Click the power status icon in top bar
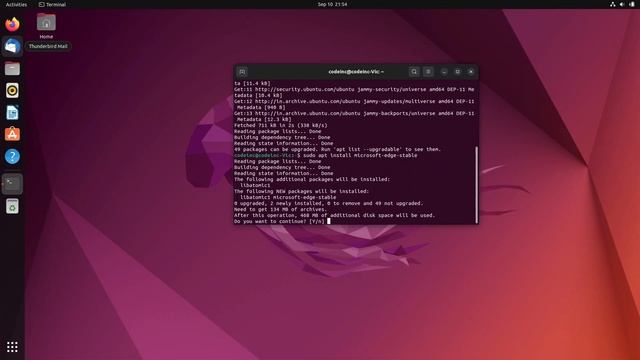Image resolution: width=640 pixels, height=360 pixels. 632,4
